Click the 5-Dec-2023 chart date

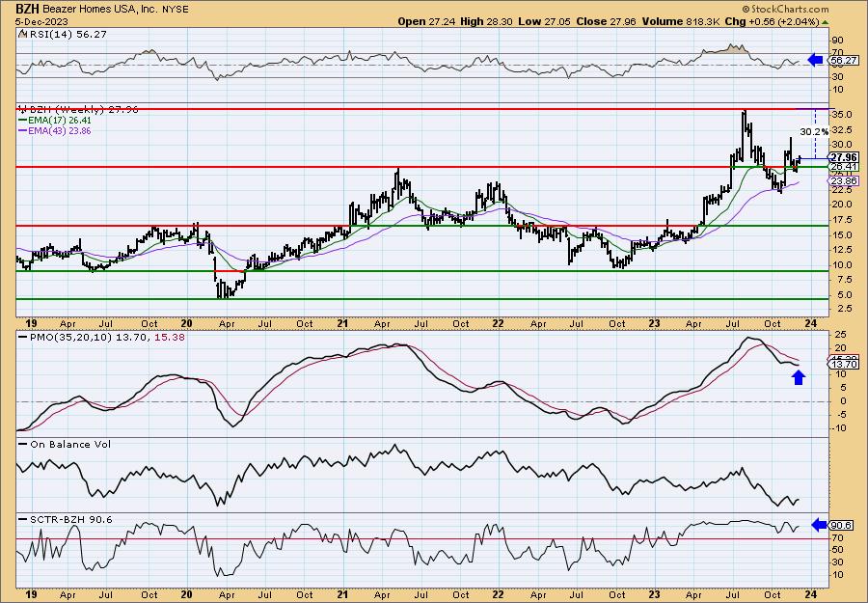pos(42,21)
